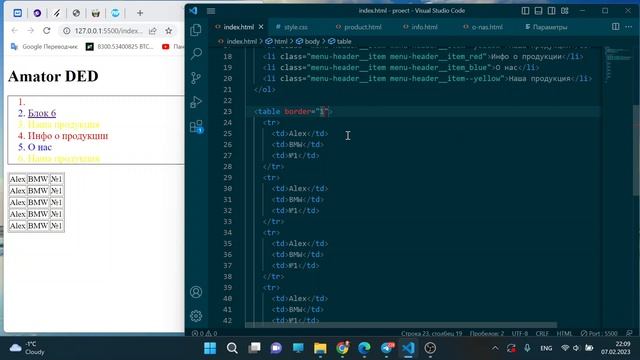640x360 pixels.
Task: Toggle the Live Server Port: 5500 button
Action: pyautogui.click(x=599, y=333)
